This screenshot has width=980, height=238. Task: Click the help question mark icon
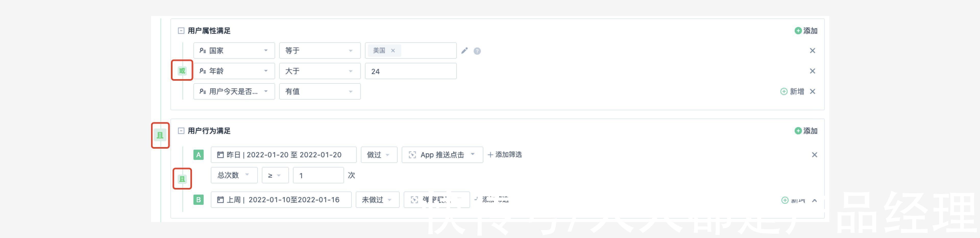(477, 51)
